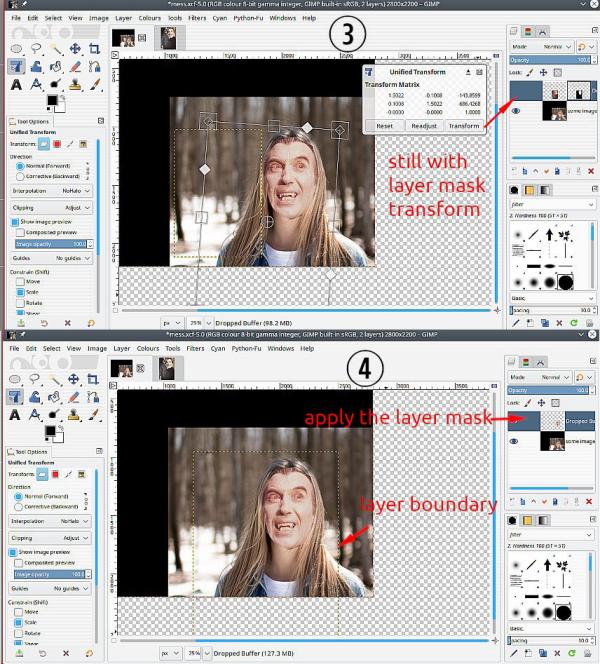600x664 pixels.
Task: Select the Eraser tool in step 3 toolbox
Action: [x=75, y=66]
